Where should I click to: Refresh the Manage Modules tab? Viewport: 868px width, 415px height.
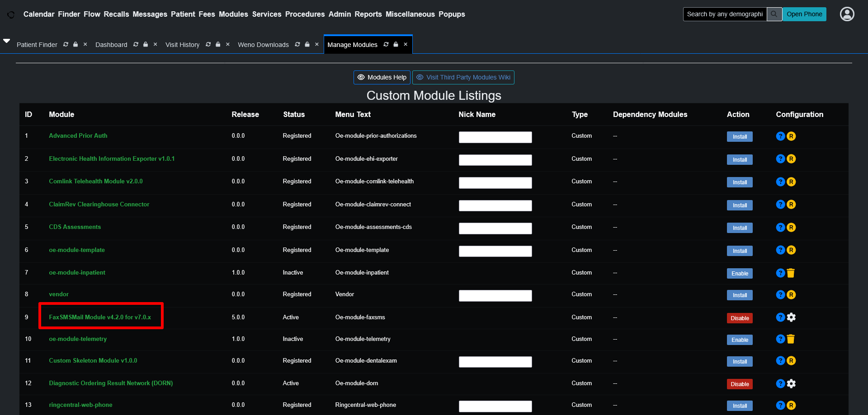[386, 44]
